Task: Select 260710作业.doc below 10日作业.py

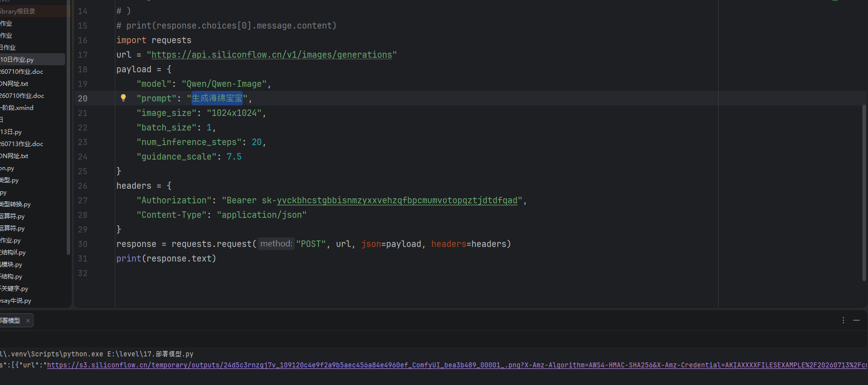Action: [x=22, y=71]
